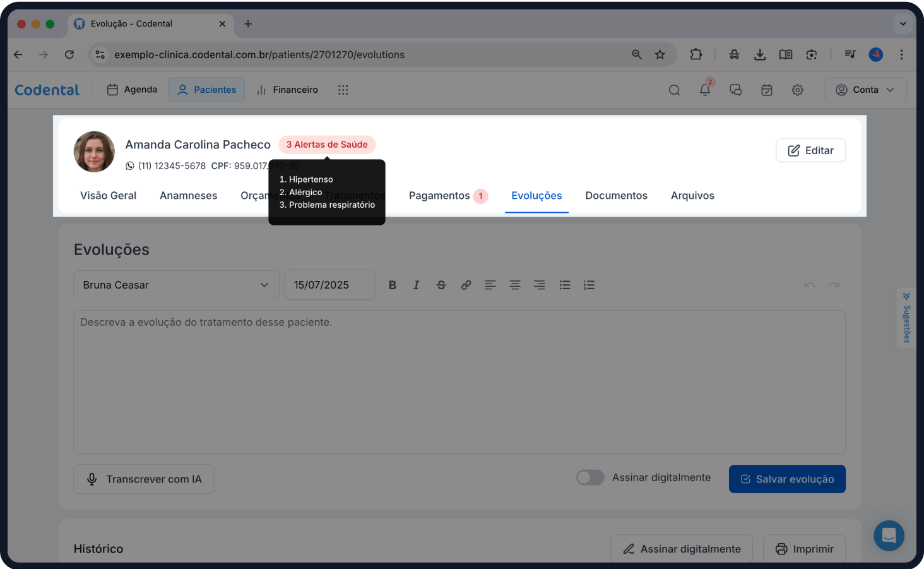Apply italic formatting in the editor
This screenshot has height=569, width=924.
point(416,285)
